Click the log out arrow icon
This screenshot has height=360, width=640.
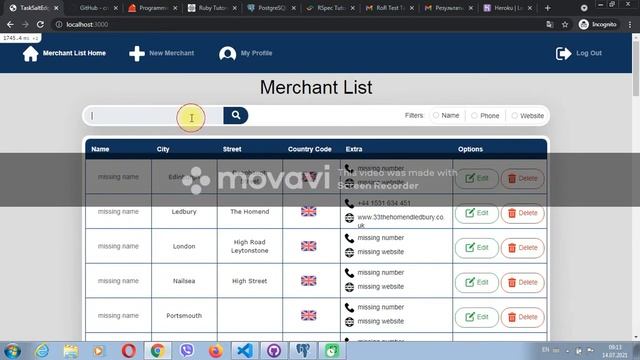coord(563,53)
